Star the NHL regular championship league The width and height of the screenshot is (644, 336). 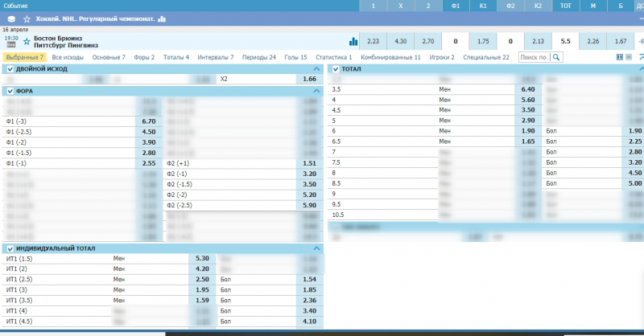pyautogui.click(x=27, y=18)
